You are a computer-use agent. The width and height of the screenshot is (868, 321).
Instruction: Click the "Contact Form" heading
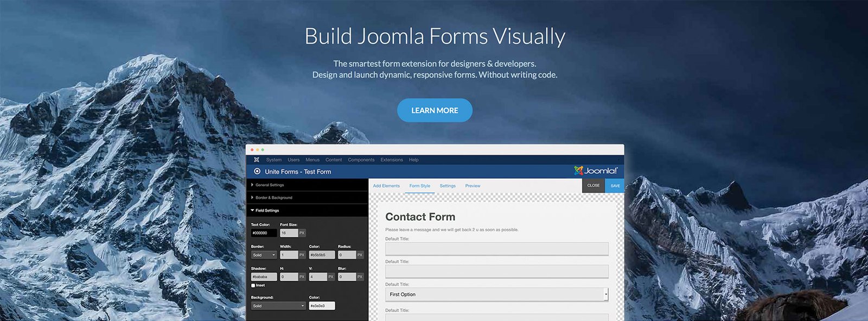tap(420, 217)
